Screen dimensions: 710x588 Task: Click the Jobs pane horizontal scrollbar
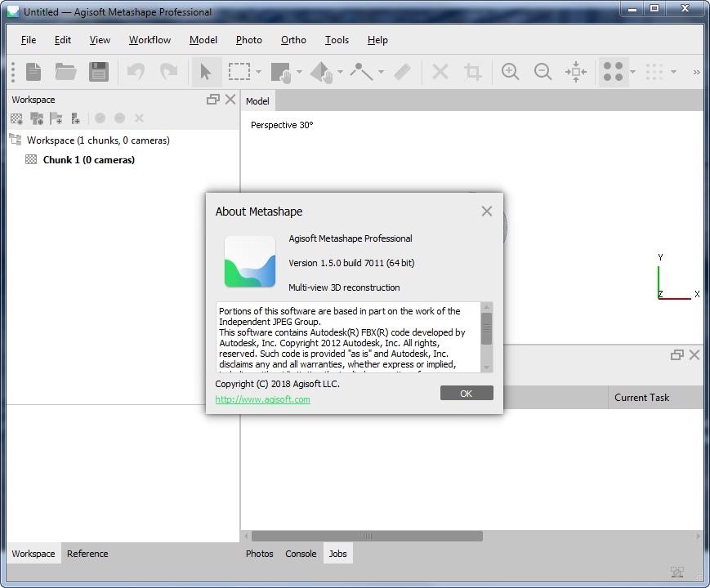pyautogui.click(x=367, y=536)
